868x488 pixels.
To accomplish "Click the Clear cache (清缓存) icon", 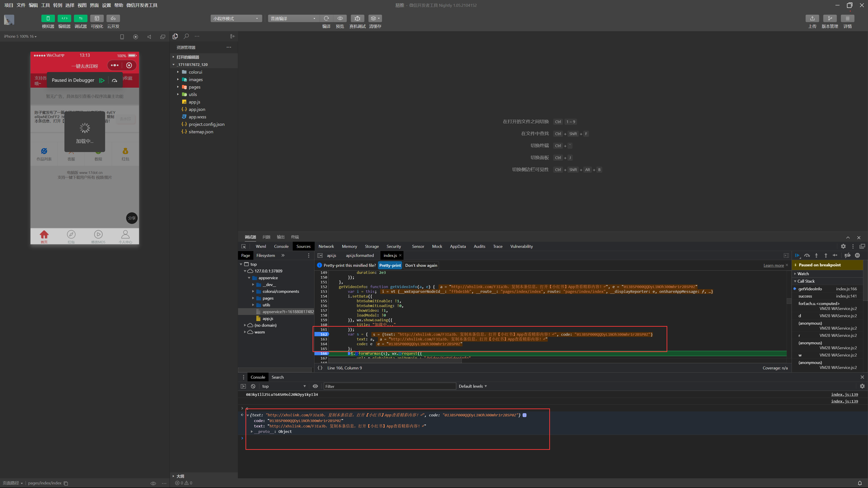I will (375, 18).
